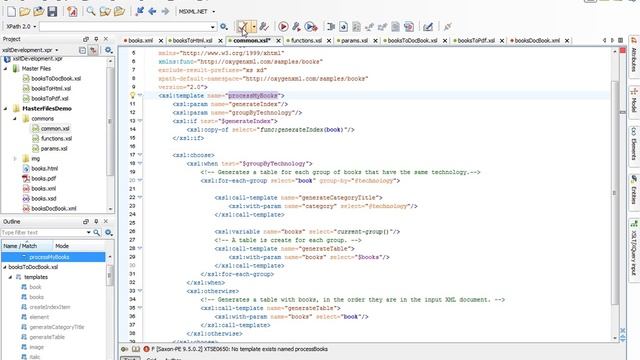This screenshot has height=360, width=640.
Task: Switch to the params.xsl tab
Action: click(353, 40)
